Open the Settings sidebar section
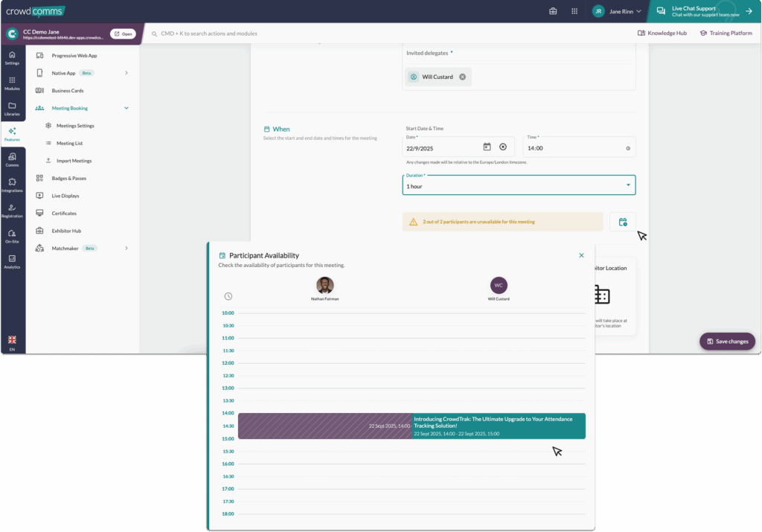 pos(12,58)
